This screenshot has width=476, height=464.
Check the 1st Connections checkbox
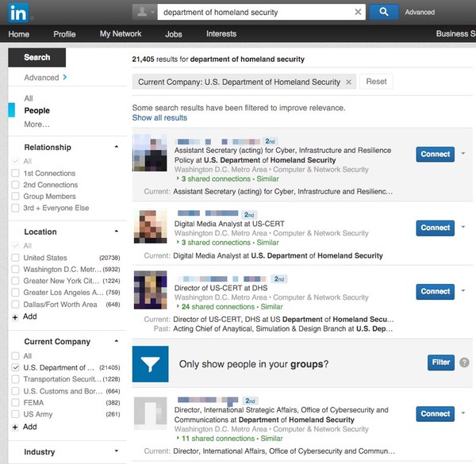point(16,173)
